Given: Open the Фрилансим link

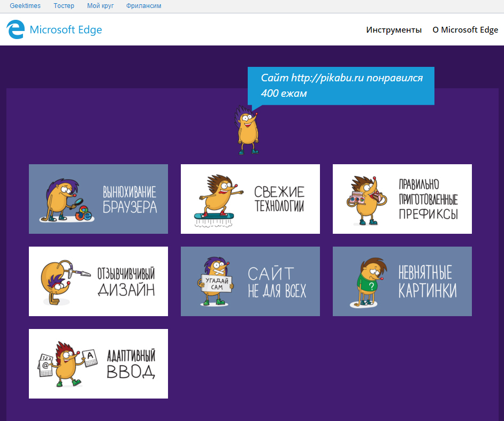Looking at the screenshot, I should point(144,6).
